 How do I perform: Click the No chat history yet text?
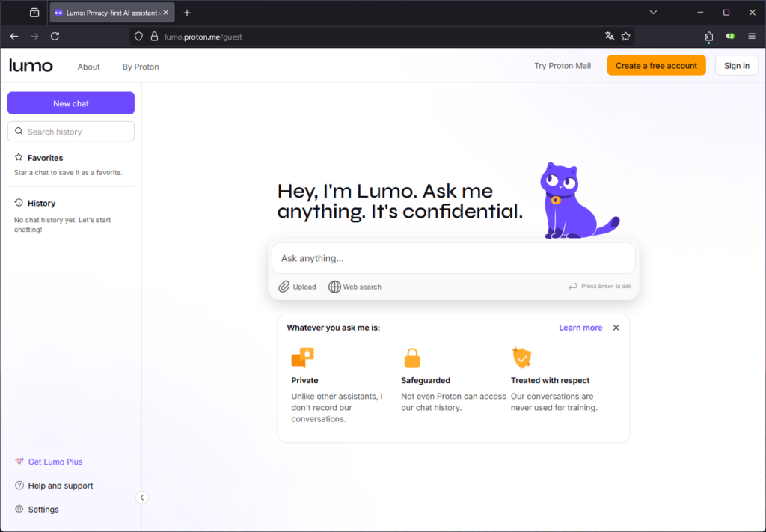click(x=63, y=224)
